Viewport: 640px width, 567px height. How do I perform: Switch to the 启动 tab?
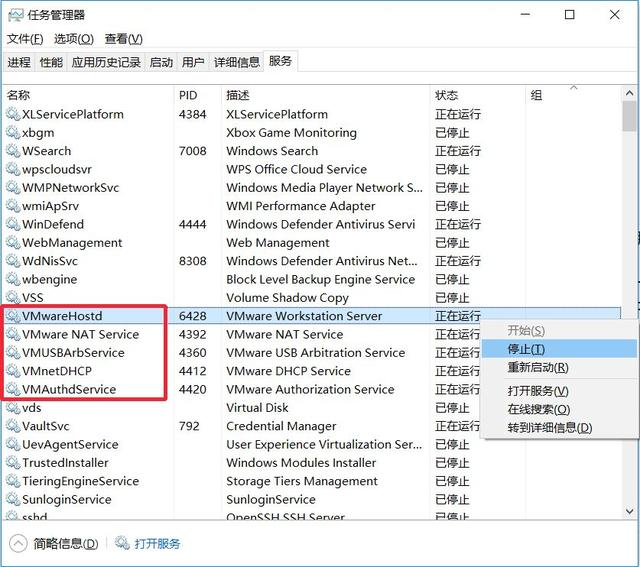tap(161, 62)
